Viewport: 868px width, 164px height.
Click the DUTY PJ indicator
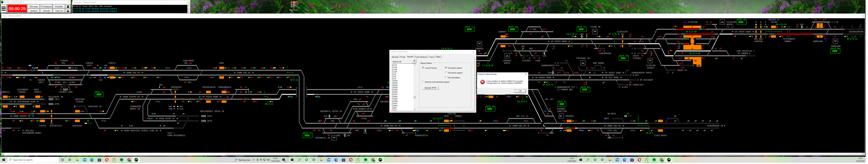[x=582, y=29]
